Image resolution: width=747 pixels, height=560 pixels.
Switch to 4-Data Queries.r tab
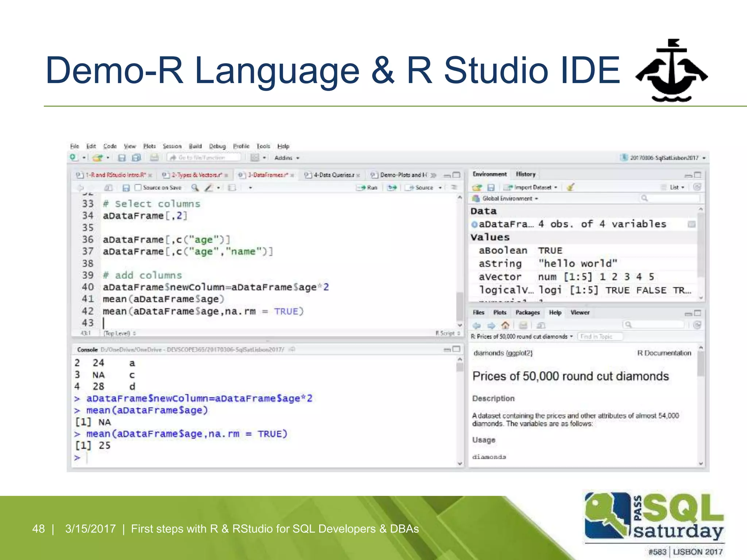click(333, 175)
